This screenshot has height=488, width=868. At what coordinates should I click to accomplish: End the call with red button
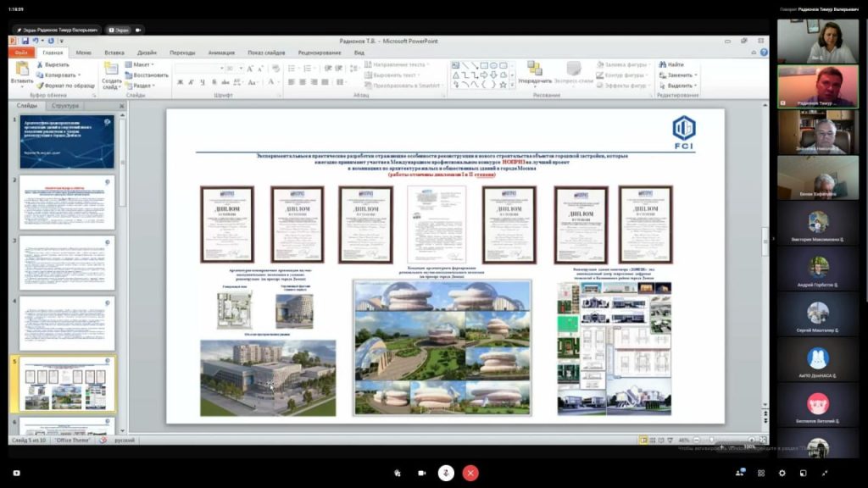pyautogui.click(x=470, y=473)
